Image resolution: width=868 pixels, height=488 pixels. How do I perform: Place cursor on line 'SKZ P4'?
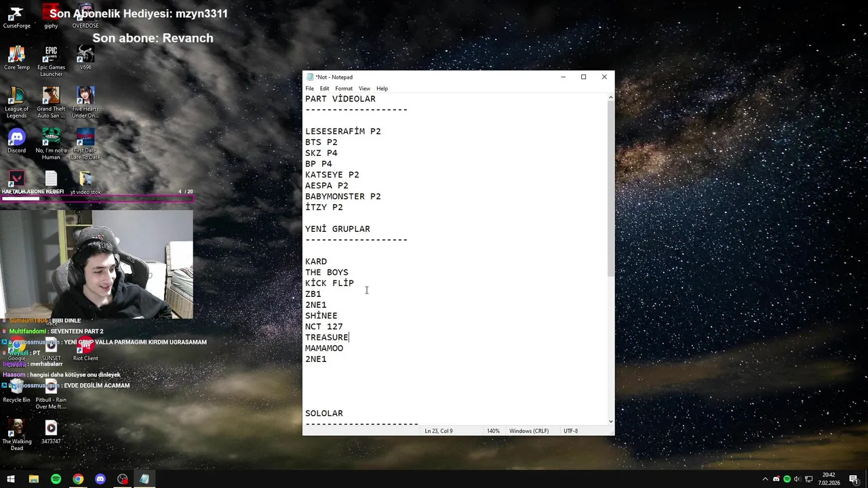[x=321, y=153]
